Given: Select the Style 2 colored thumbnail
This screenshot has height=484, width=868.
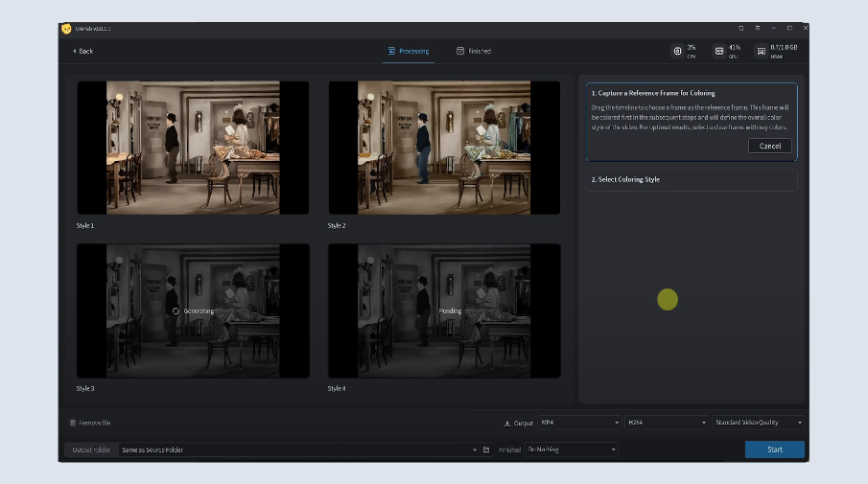Looking at the screenshot, I should 444,148.
